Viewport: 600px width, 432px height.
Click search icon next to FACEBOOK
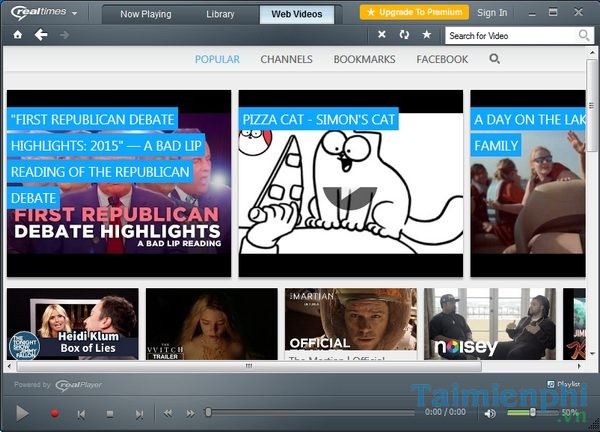[x=494, y=59]
